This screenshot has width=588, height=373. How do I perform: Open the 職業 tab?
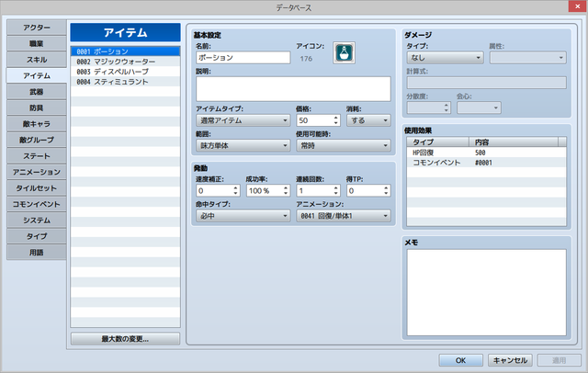click(x=37, y=44)
